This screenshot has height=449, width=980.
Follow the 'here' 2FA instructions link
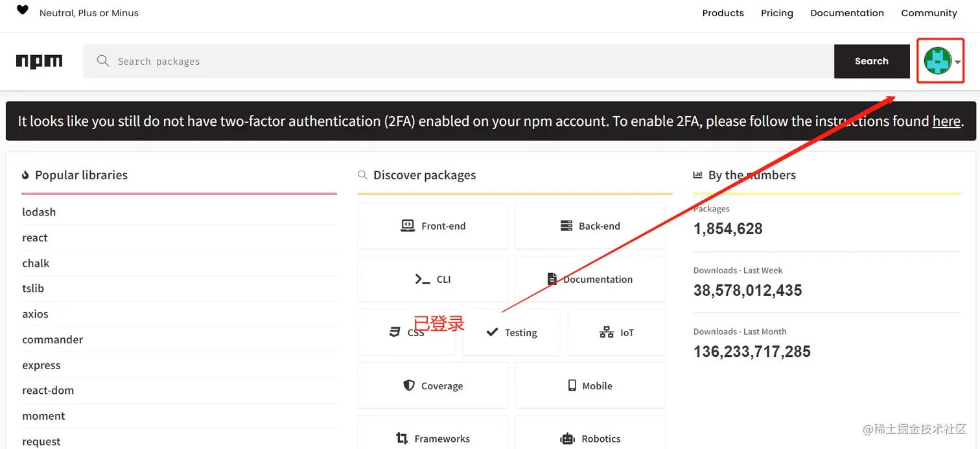[946, 121]
